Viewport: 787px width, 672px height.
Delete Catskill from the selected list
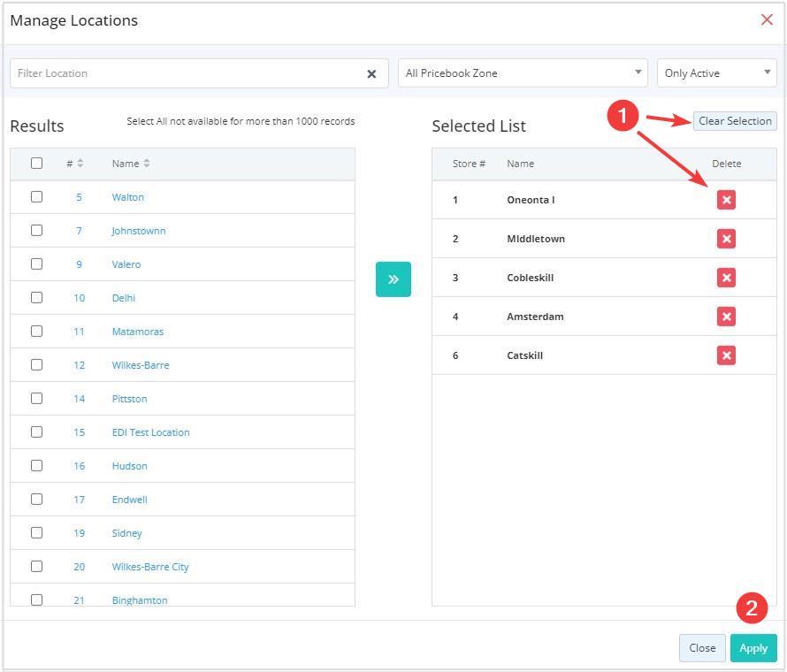coord(726,355)
